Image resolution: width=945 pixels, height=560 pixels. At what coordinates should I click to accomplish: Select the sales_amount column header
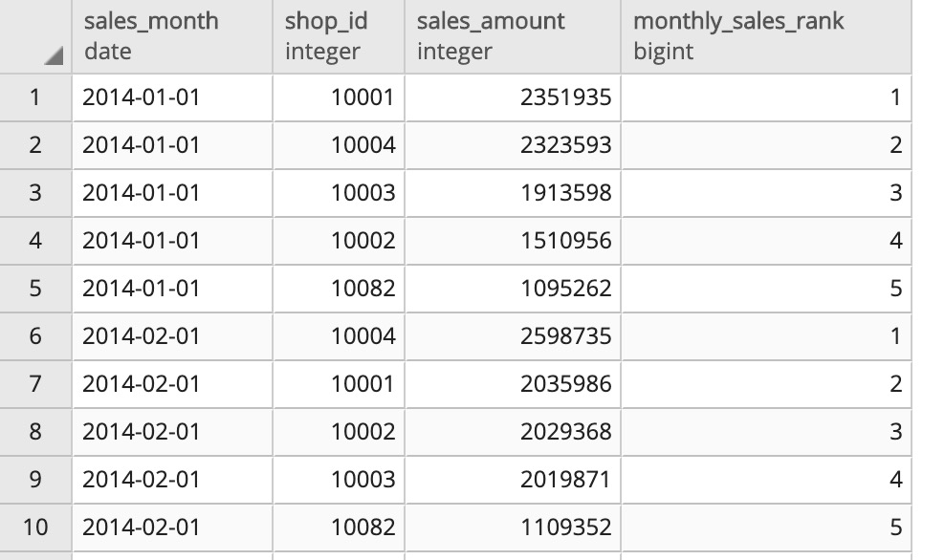[x=513, y=36]
